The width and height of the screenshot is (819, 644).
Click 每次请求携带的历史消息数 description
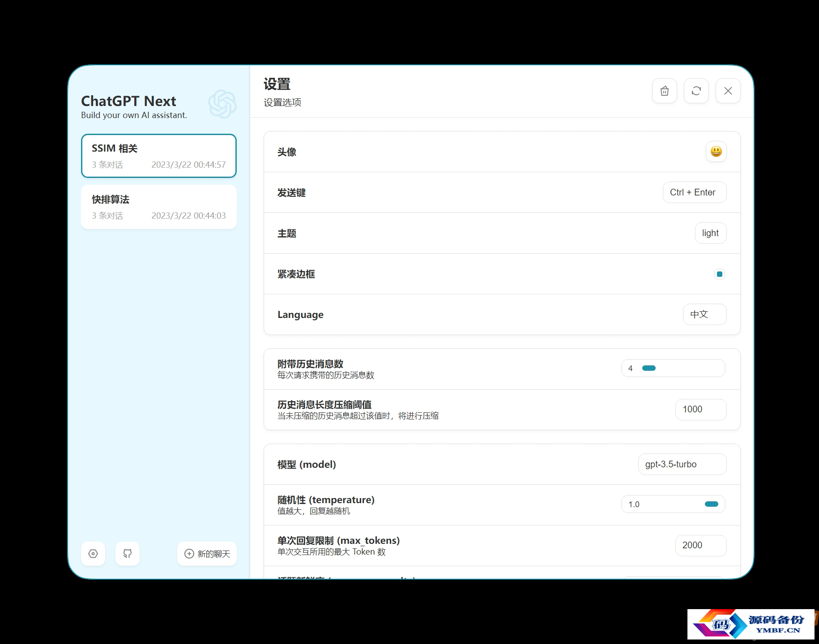tap(326, 375)
